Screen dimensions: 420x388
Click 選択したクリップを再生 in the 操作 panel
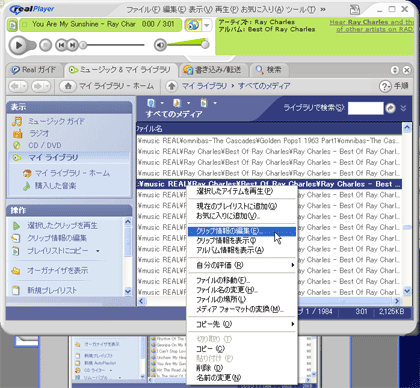(62, 226)
